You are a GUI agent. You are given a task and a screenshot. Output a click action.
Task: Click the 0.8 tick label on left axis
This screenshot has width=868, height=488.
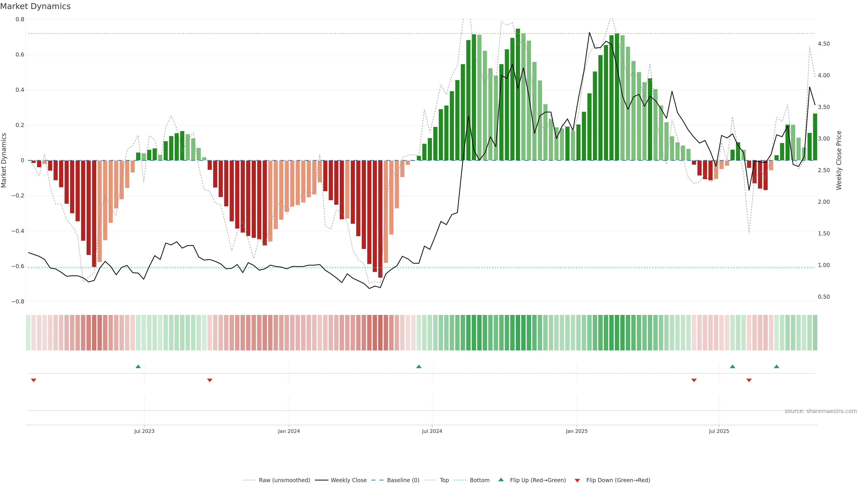20,19
